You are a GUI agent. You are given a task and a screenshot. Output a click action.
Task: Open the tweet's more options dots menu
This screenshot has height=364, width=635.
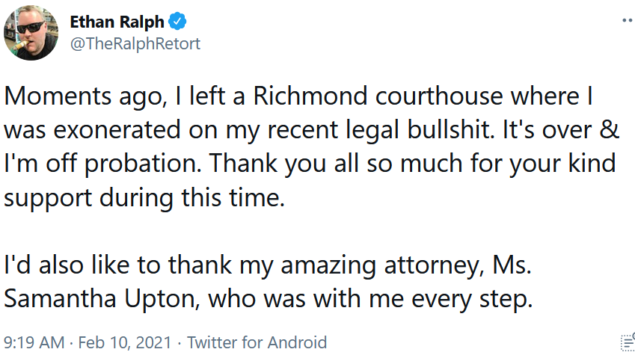(x=628, y=20)
